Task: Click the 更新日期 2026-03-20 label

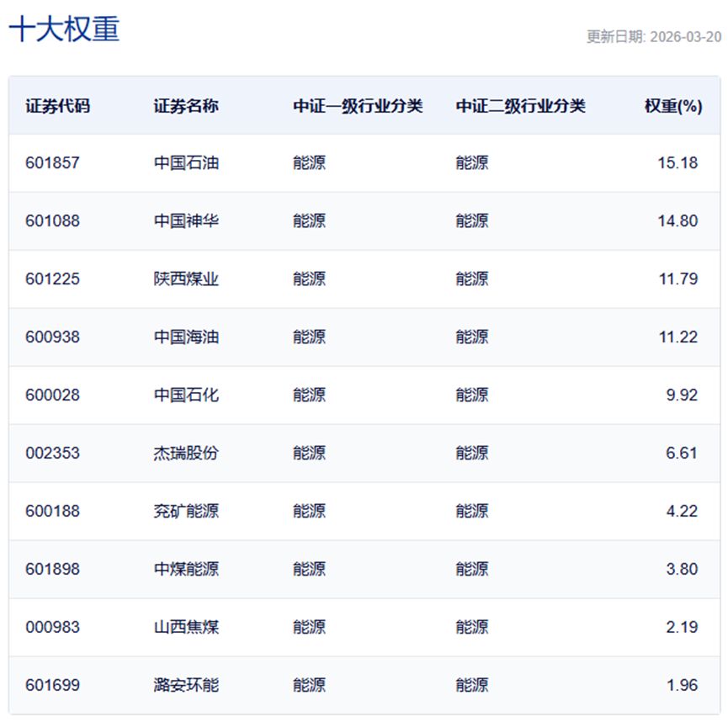Action: coord(653,37)
